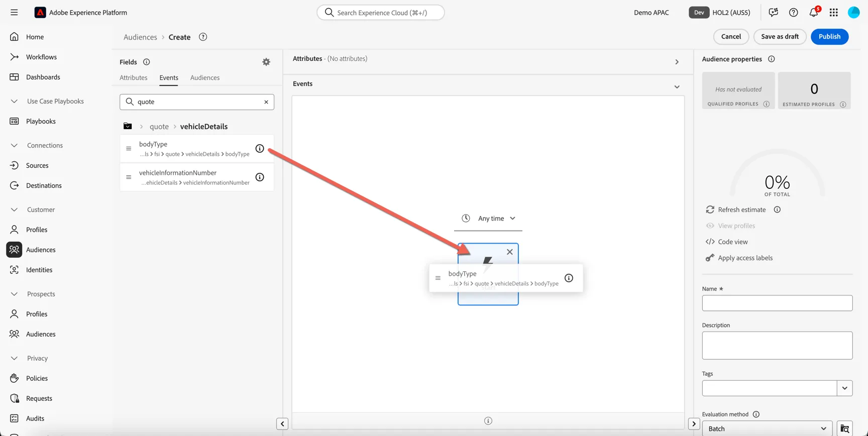Go to Audiences breadcrumb link
The image size is (868, 436).
[x=140, y=37]
